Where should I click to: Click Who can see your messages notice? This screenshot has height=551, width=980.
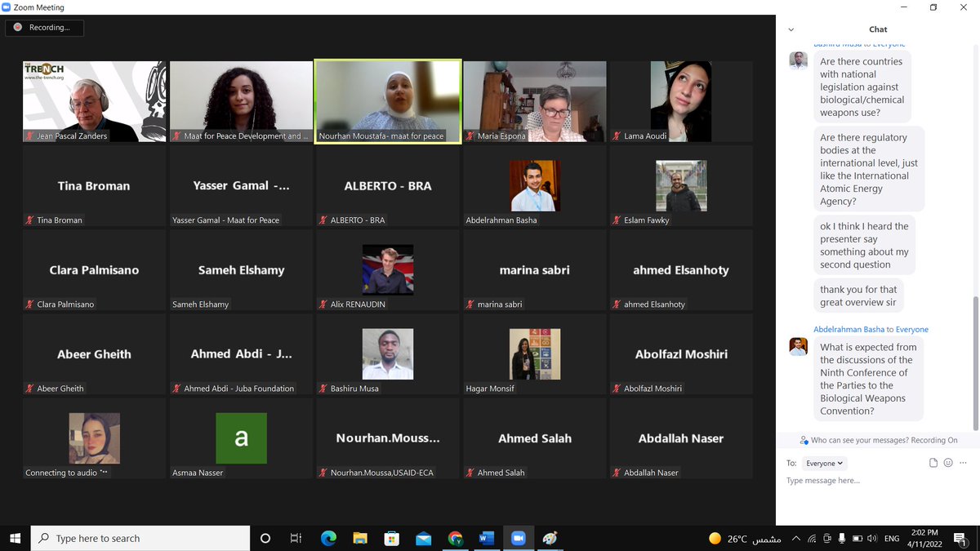[x=878, y=440]
